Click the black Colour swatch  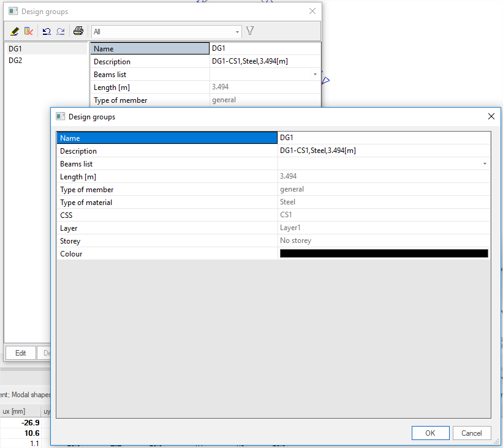[384, 253]
